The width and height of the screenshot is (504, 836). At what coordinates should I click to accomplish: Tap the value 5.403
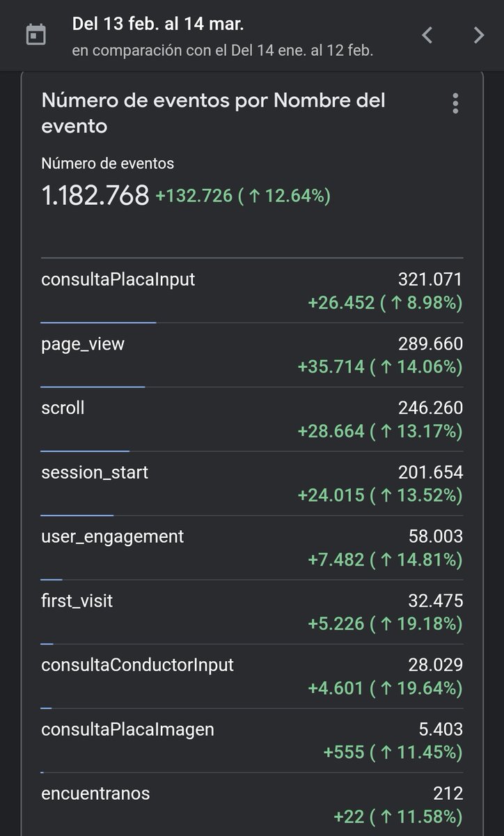pos(441,729)
